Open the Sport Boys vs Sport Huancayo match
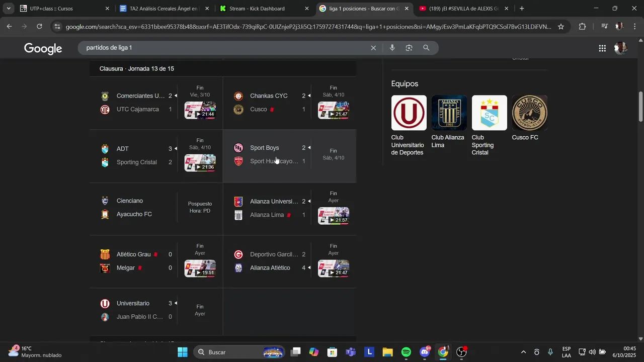 tap(290, 156)
